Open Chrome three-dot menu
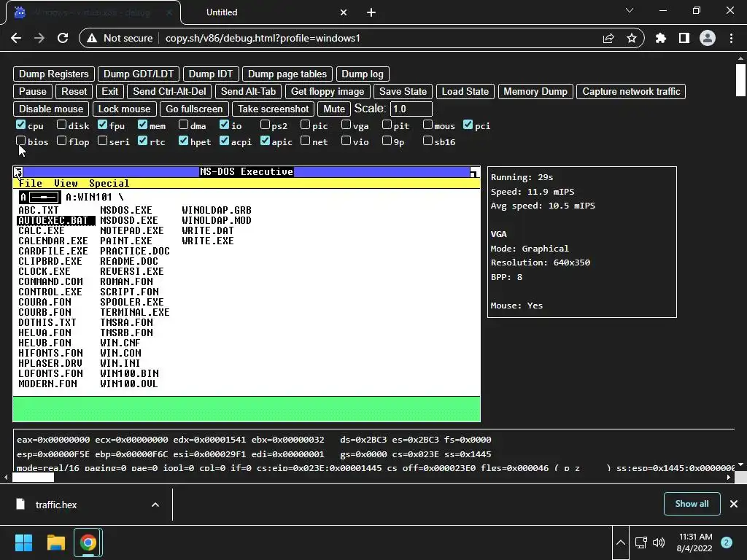 [x=731, y=38]
